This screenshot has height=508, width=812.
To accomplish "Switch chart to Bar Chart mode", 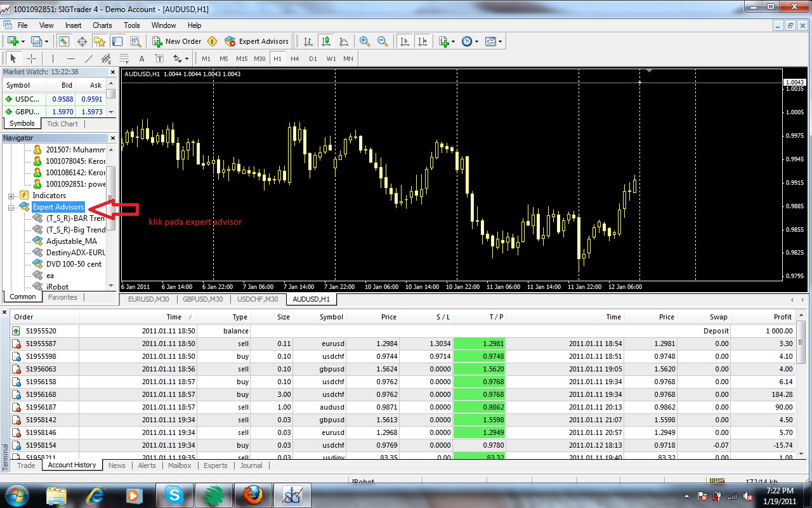I will [308, 41].
